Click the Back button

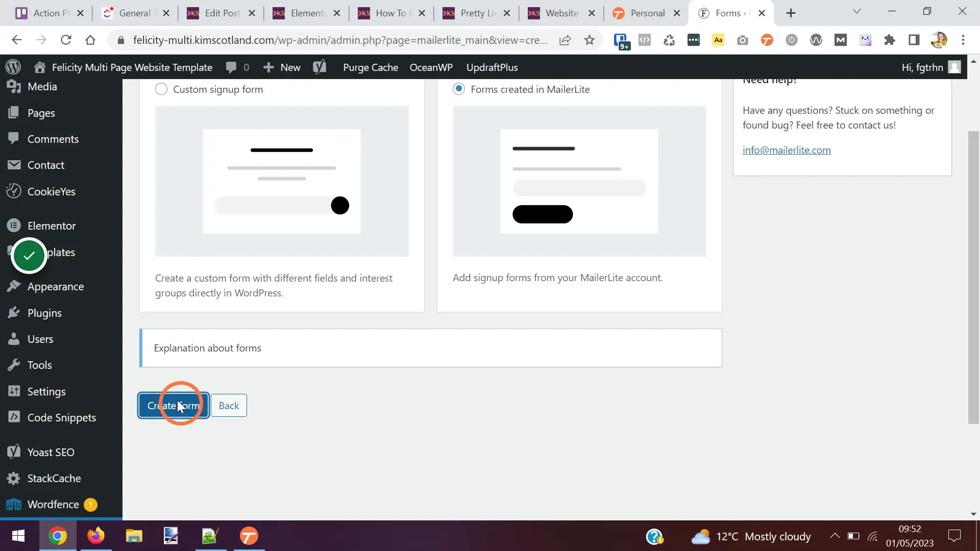click(229, 406)
